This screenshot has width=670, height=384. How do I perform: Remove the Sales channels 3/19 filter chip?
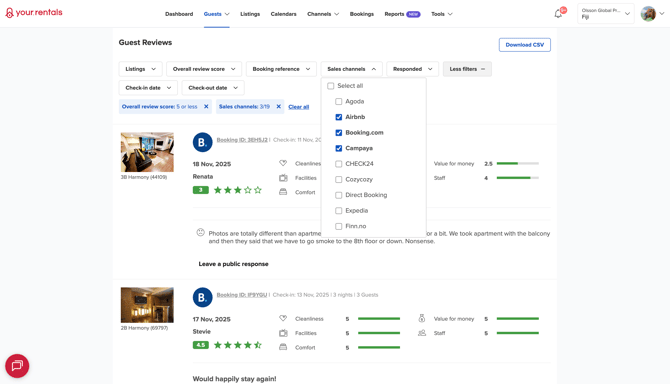coord(279,106)
